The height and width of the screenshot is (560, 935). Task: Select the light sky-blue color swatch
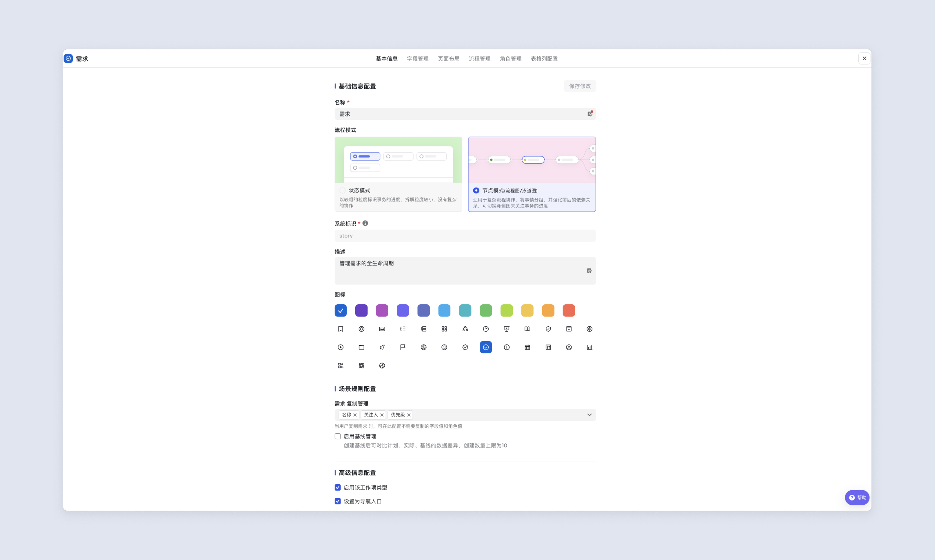point(444,310)
